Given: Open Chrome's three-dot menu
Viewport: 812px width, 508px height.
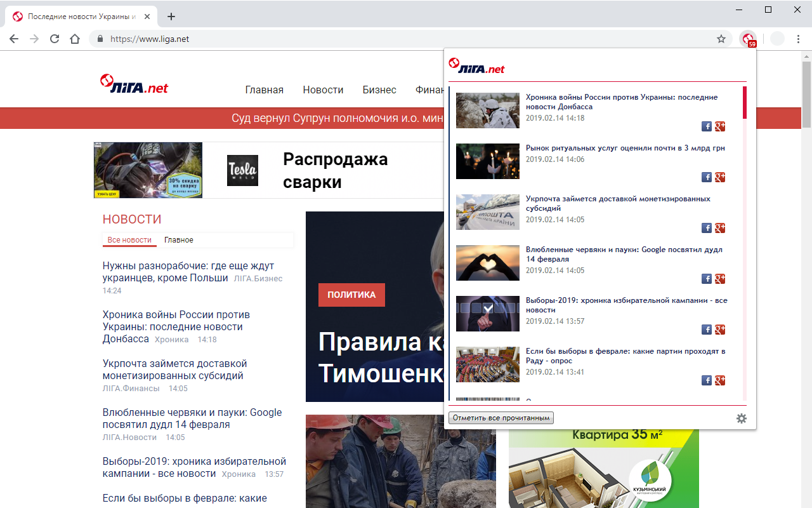Looking at the screenshot, I should click(799, 39).
